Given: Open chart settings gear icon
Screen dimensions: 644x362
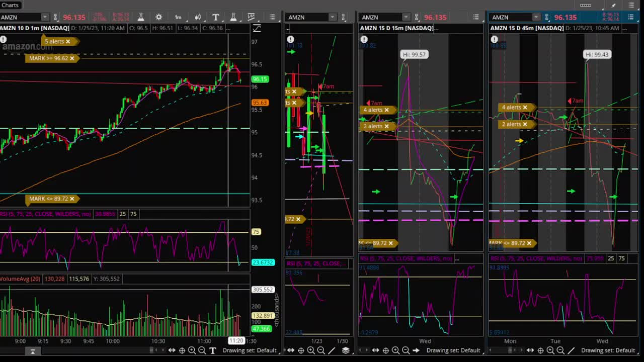Looking at the screenshot, I should pos(159,17).
